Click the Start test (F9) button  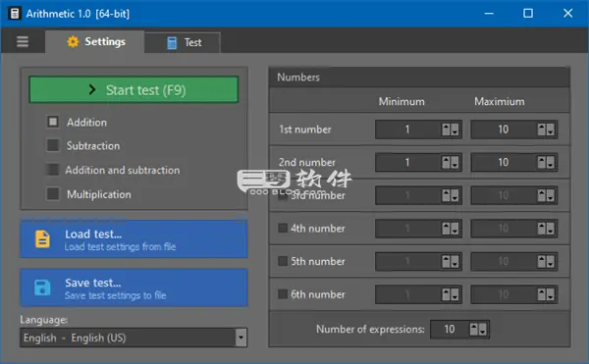[x=134, y=89]
